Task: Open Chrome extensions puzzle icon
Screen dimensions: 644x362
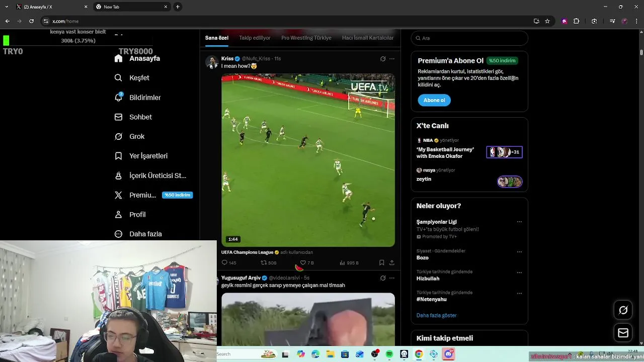Action: (577, 21)
